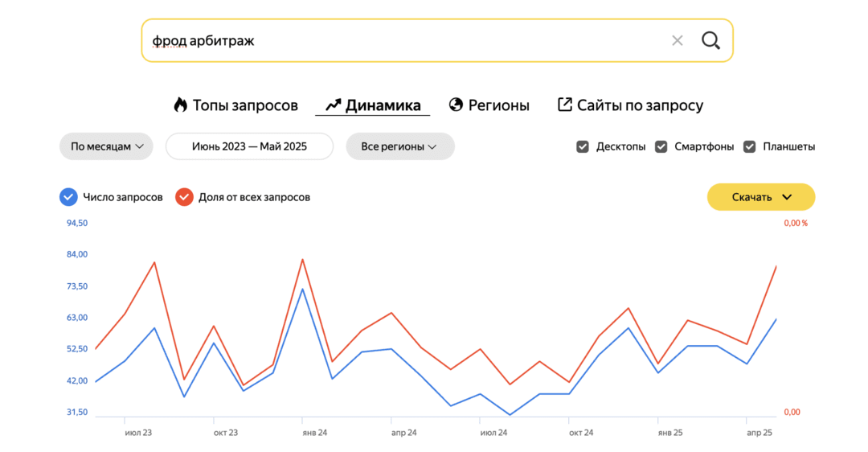
Task: Click the globe icon beside Регионы
Action: click(456, 105)
